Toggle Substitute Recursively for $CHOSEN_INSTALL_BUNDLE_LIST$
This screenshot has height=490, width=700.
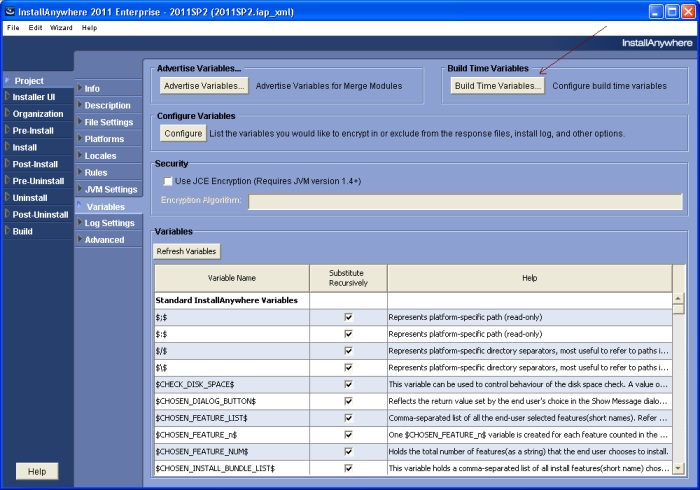point(348,468)
